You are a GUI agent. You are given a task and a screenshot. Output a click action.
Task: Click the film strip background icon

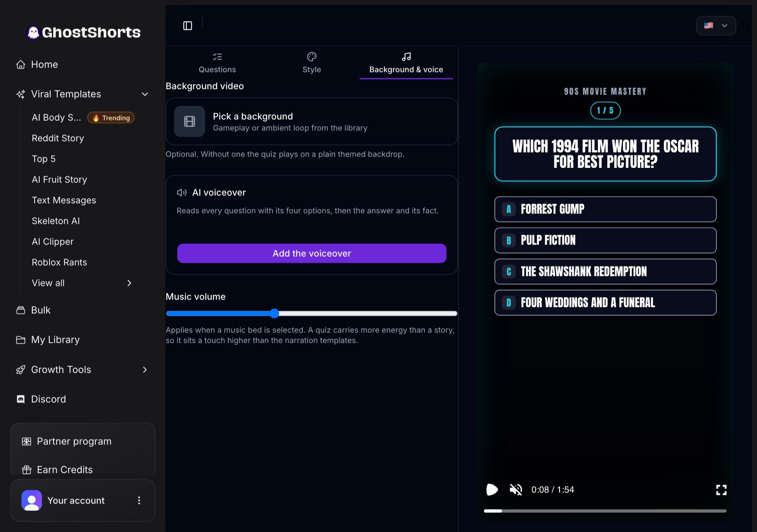tap(190, 121)
